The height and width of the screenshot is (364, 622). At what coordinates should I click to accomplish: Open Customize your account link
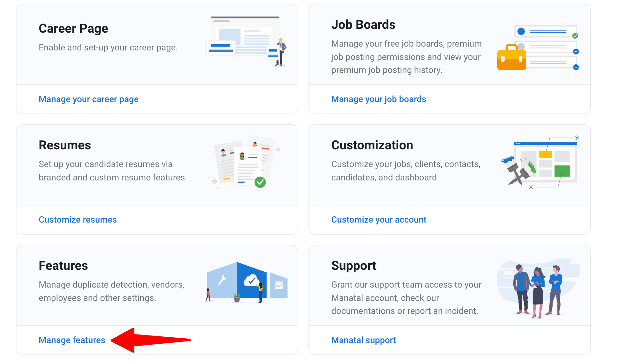[x=379, y=220]
